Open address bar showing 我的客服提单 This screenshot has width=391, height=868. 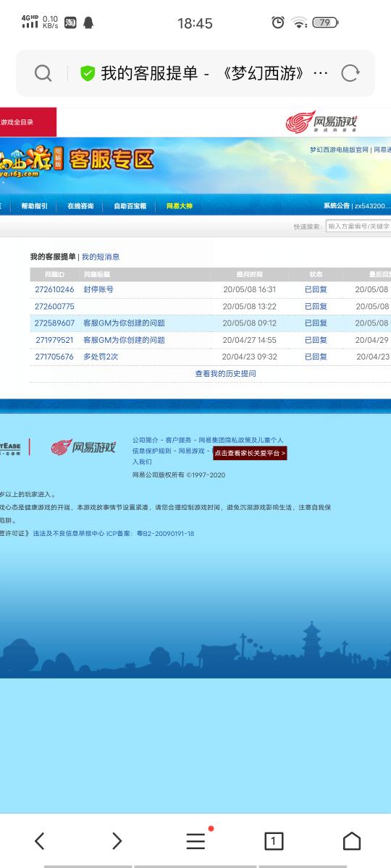pos(195,73)
